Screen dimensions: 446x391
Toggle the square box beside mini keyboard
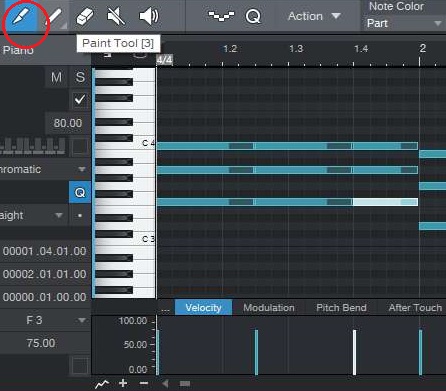click(x=79, y=147)
